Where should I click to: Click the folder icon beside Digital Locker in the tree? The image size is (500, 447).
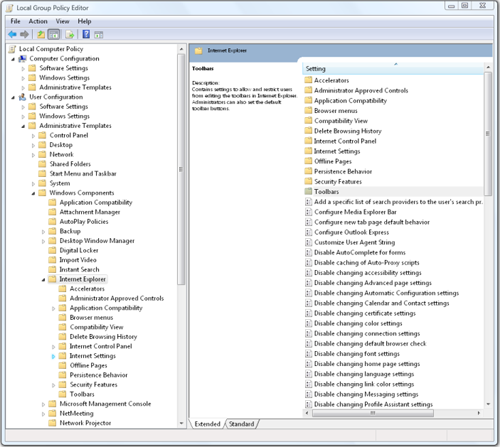(x=52, y=250)
